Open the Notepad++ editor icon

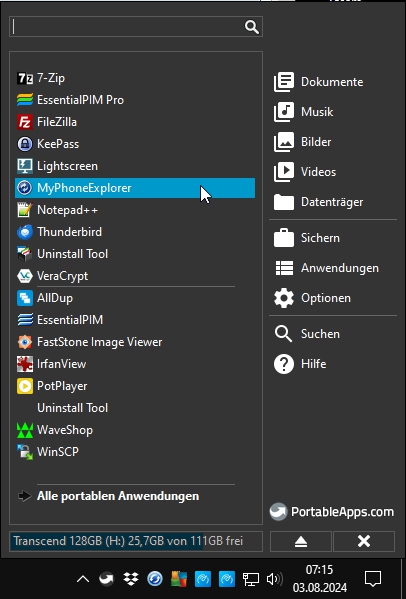(x=25, y=210)
